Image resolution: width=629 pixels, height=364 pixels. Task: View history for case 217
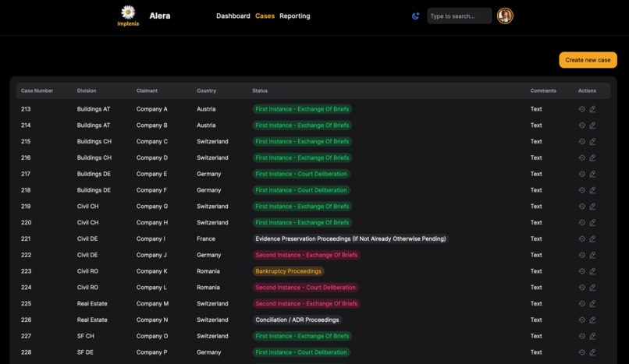click(581, 174)
